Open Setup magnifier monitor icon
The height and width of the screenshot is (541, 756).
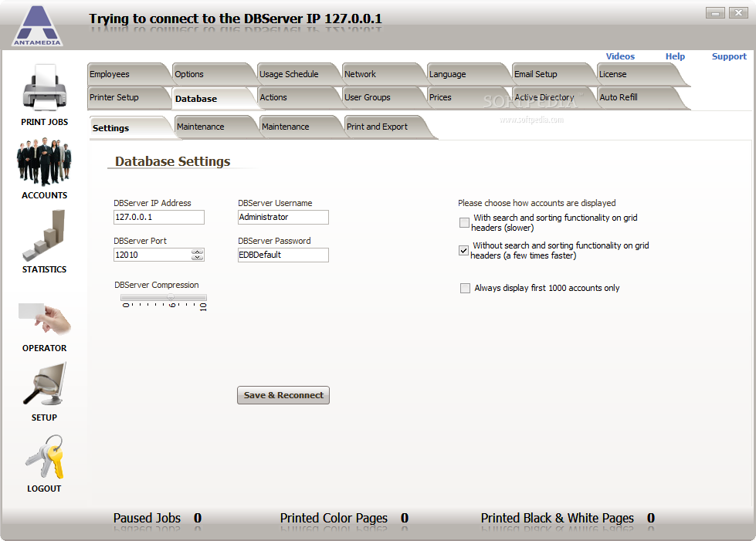44,384
